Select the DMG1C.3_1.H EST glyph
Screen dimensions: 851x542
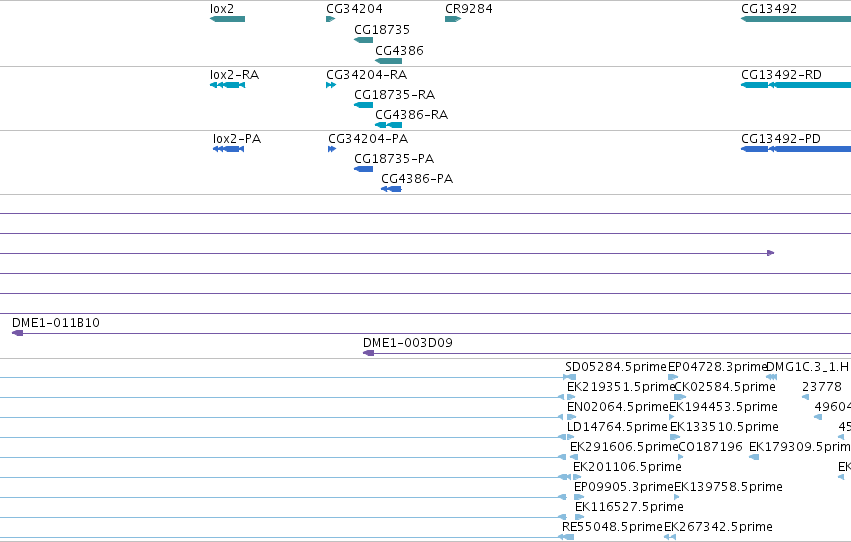(771, 377)
